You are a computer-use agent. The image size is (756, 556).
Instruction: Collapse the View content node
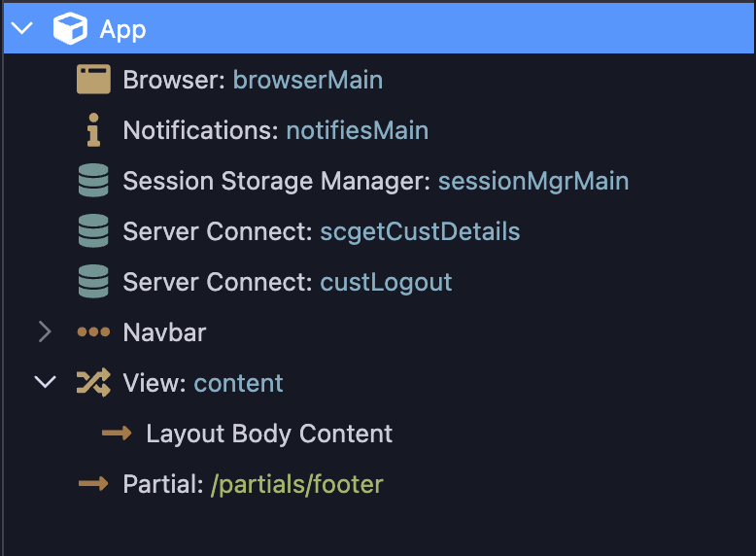45,383
